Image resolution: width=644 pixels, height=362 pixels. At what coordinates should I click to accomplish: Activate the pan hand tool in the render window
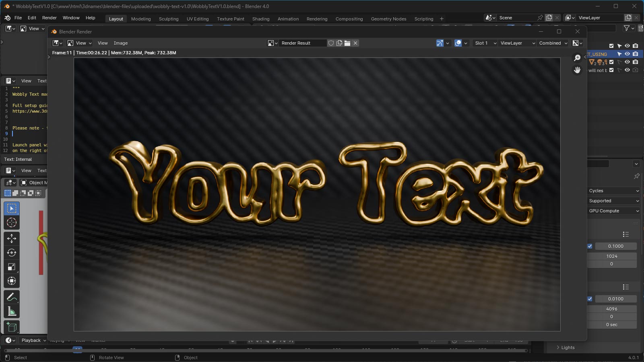pyautogui.click(x=577, y=70)
